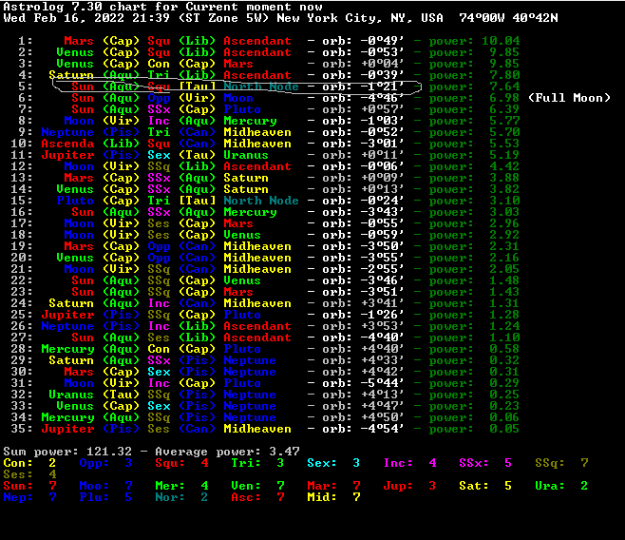The image size is (625, 540).
Task: Click 'Pluto' at start of row 15
Action: pos(75,201)
